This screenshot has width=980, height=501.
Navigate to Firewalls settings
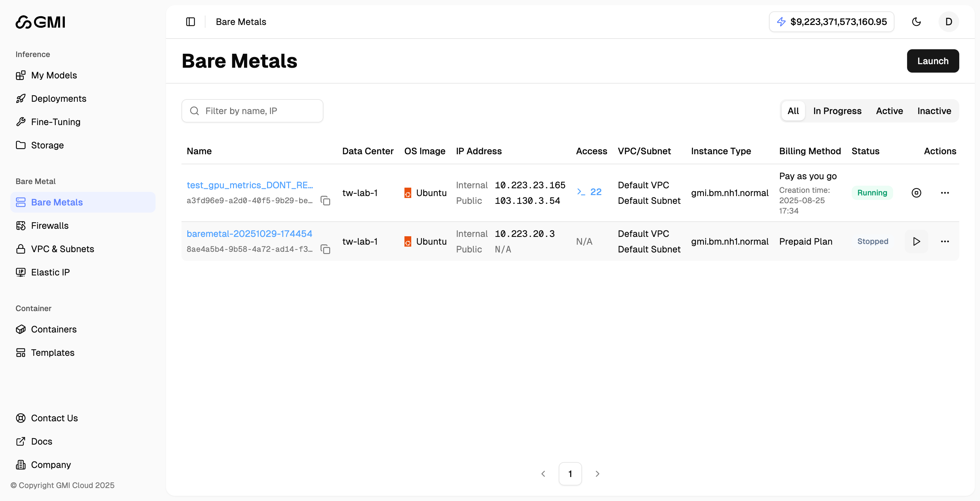pos(50,225)
